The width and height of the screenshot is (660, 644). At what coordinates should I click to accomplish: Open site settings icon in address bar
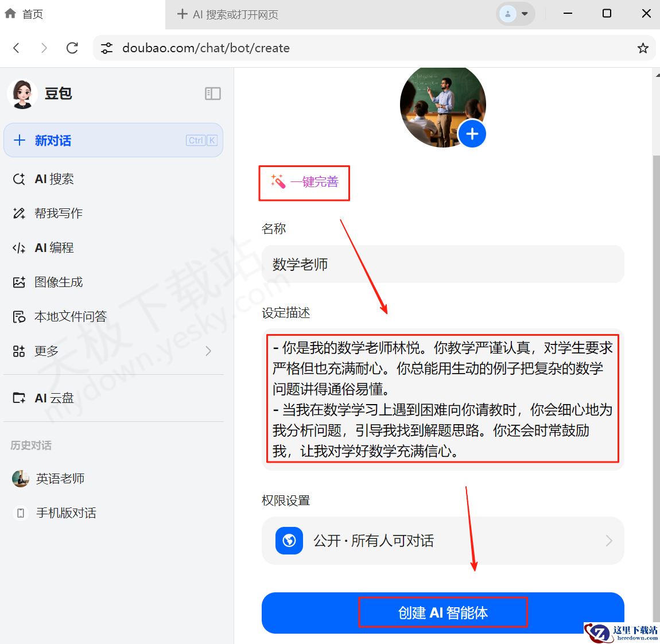[x=107, y=48]
